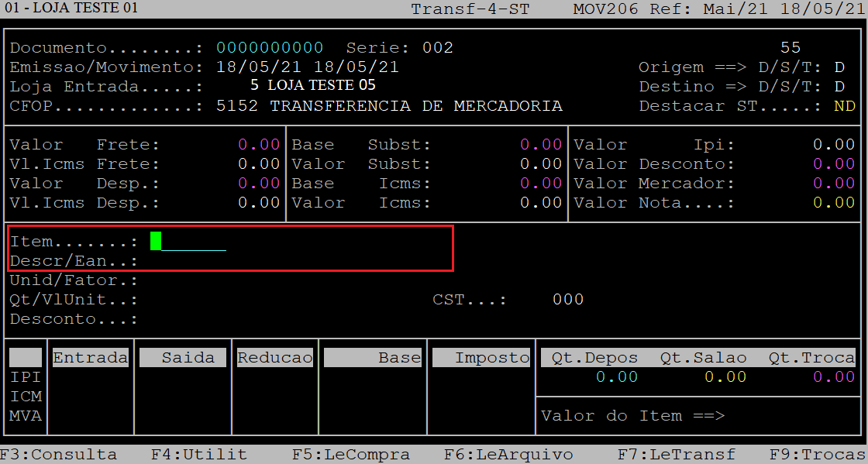
Task: Open F4:Utilit utilities option
Action: 199,455
